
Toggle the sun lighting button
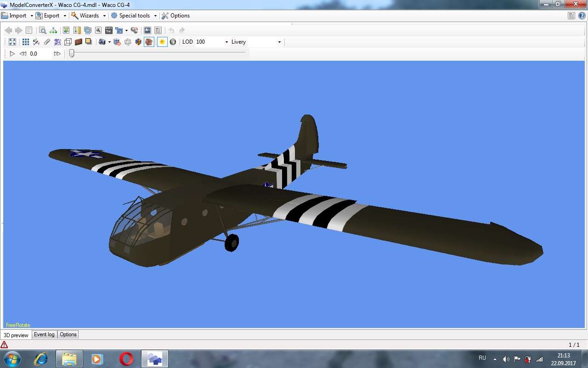(x=162, y=42)
